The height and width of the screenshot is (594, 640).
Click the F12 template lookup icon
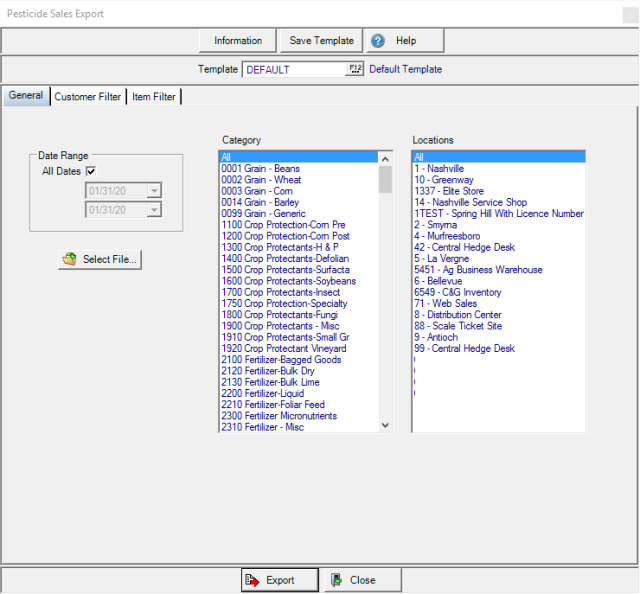point(355,69)
